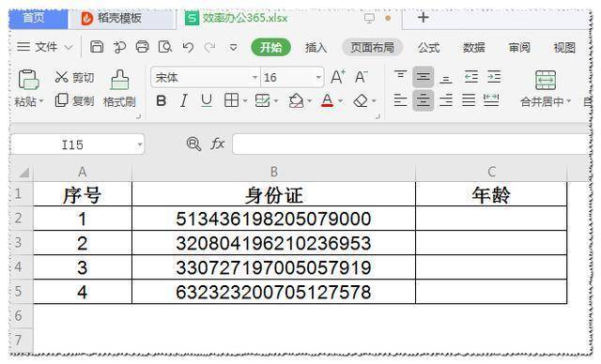Toggle Italic formatting
The image size is (601, 364).
coord(184,101)
